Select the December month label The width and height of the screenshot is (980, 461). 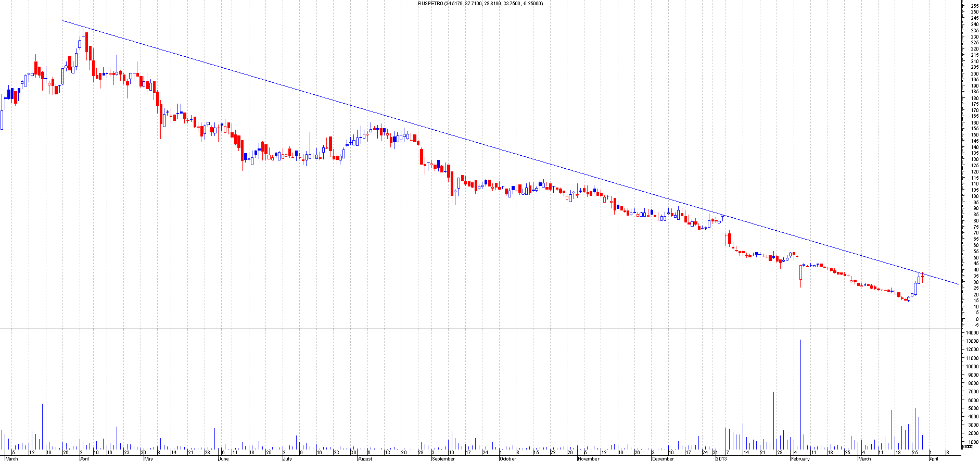coord(663,459)
